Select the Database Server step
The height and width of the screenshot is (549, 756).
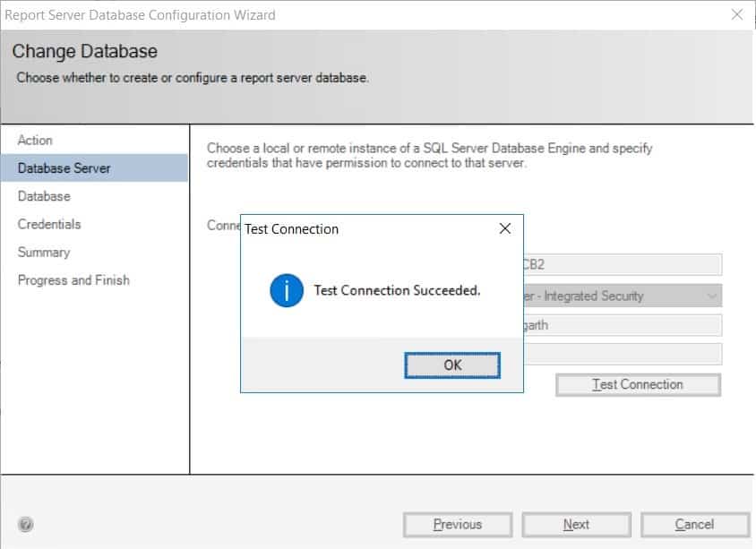coord(95,168)
